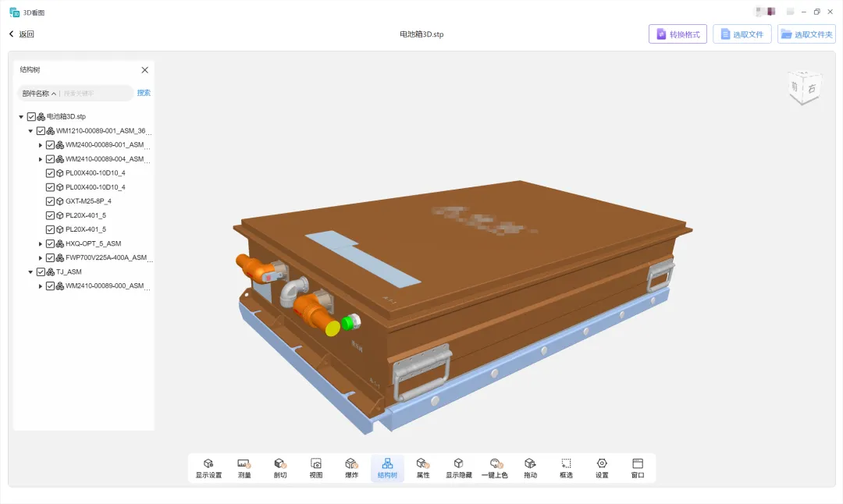This screenshot has height=504, width=843.
Task: Select the TJ_ASM row label
Action: click(69, 272)
